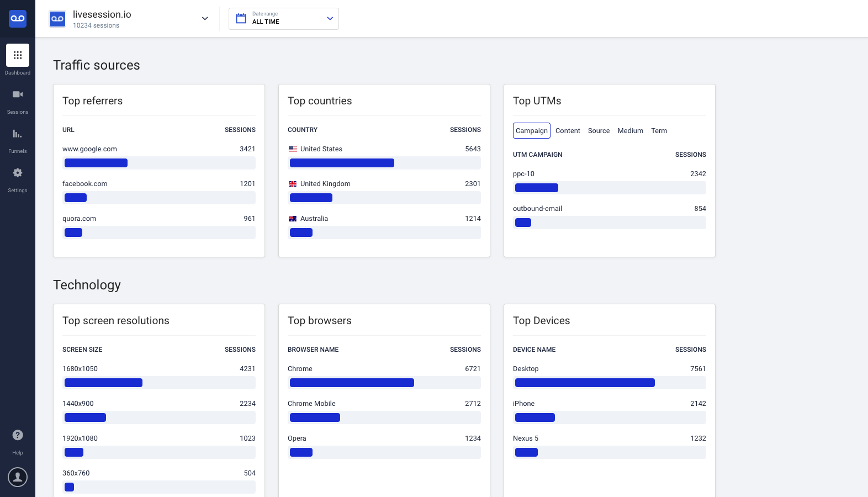Open the Date range ALL TIME dropdown
868x497 pixels.
pyautogui.click(x=284, y=19)
